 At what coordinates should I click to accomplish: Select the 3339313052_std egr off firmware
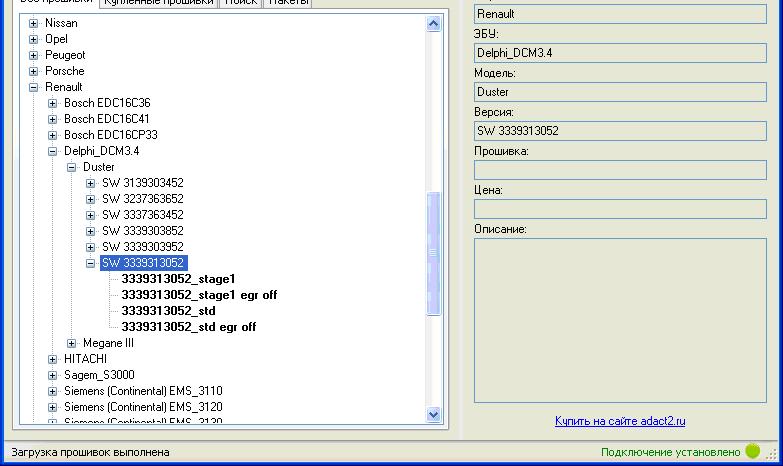(x=188, y=327)
